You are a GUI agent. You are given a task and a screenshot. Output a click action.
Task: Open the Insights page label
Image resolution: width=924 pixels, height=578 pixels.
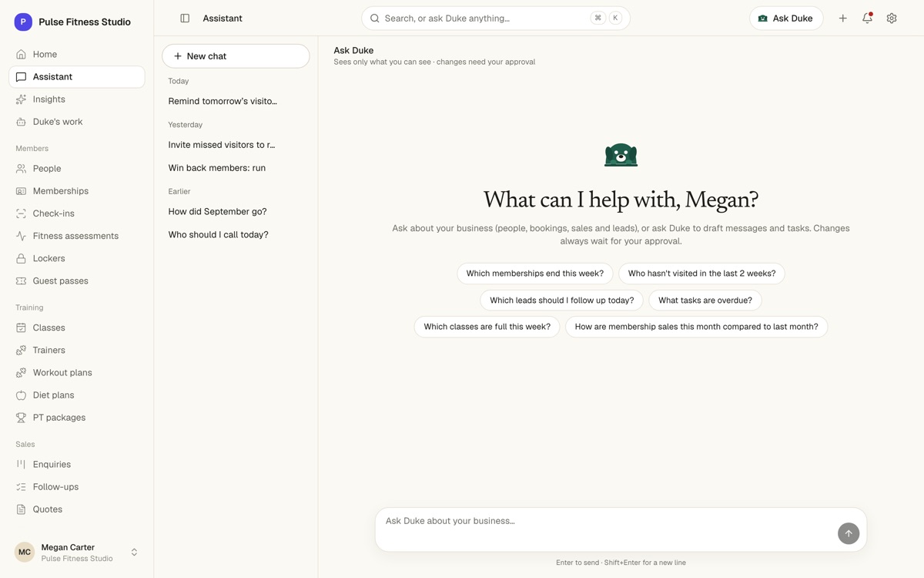[49, 99]
